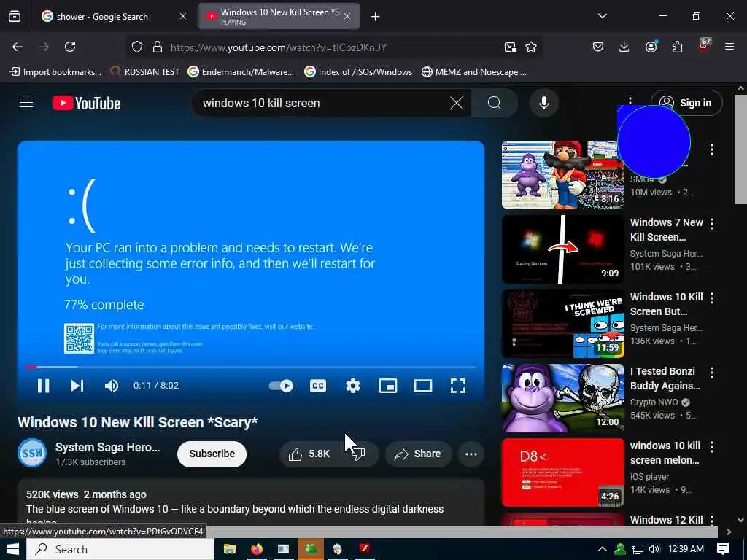Subscribe to System Saga Hero channel
747x560 pixels.
click(212, 454)
